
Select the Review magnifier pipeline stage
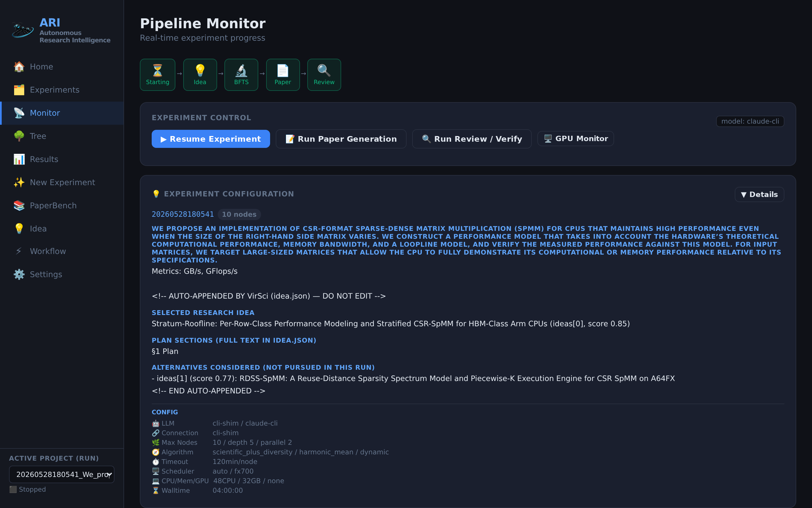coord(324,75)
